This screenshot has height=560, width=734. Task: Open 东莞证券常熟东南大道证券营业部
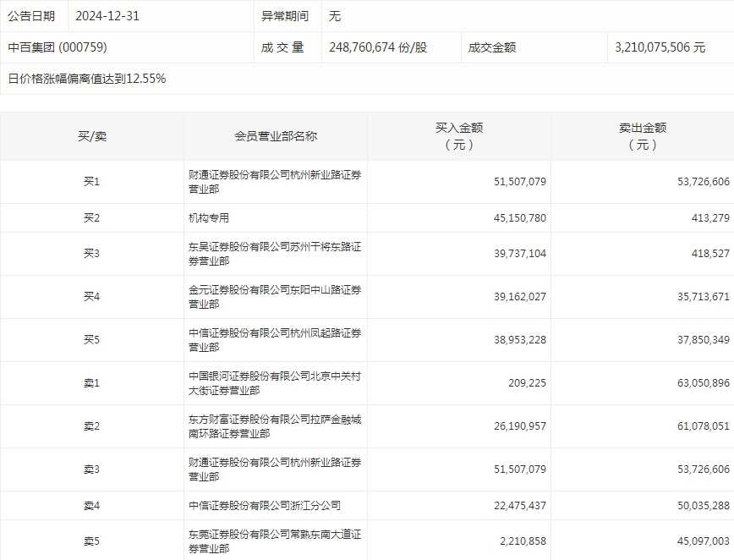click(x=275, y=541)
